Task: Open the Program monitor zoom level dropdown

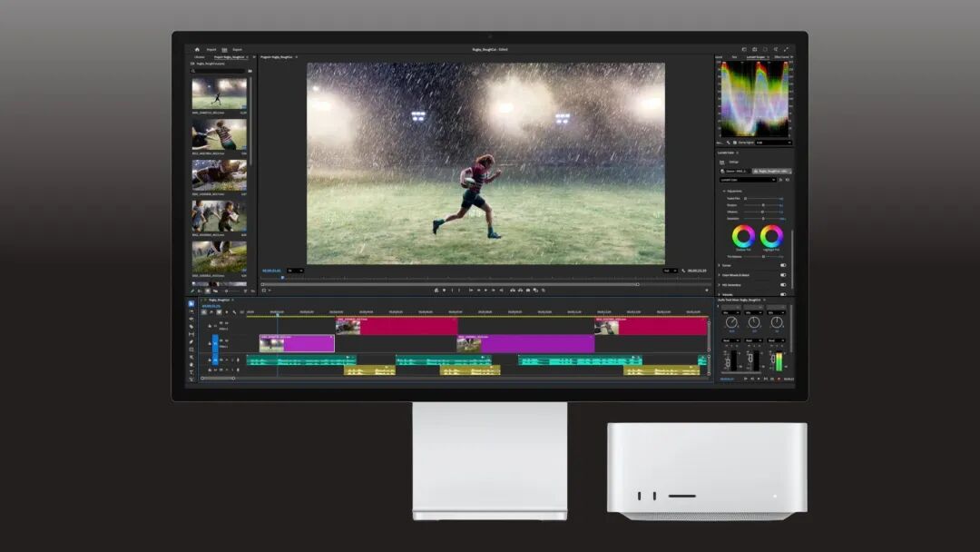Action: pos(295,271)
